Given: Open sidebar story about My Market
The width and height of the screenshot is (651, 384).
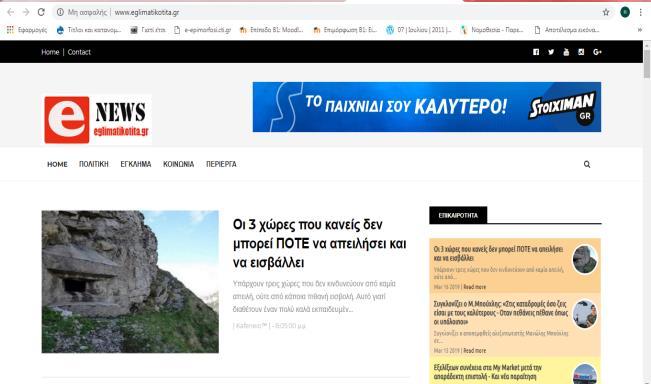Looking at the screenshot, I should [488, 372].
